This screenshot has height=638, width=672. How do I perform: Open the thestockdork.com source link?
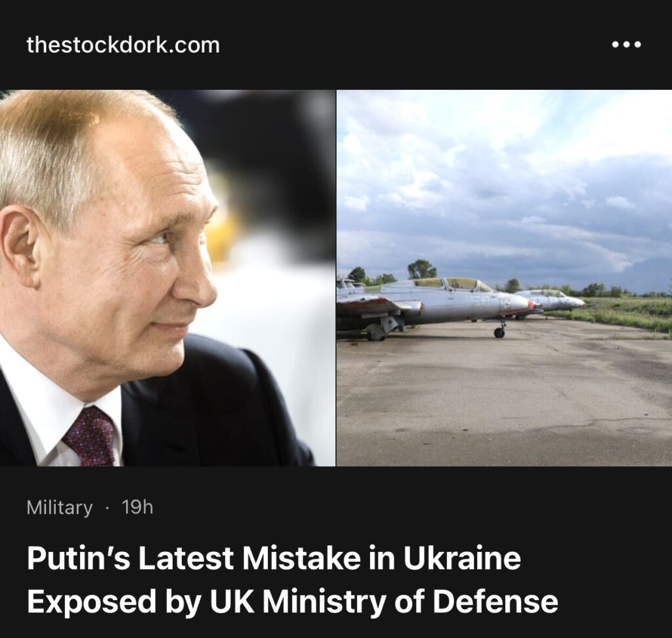[123, 45]
